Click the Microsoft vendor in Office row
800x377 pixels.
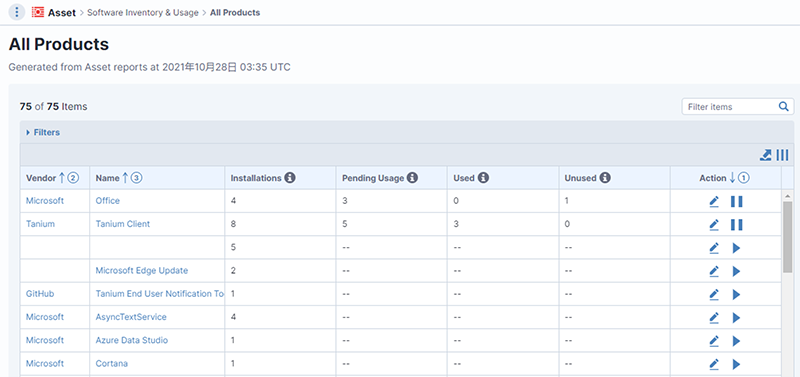[45, 201]
